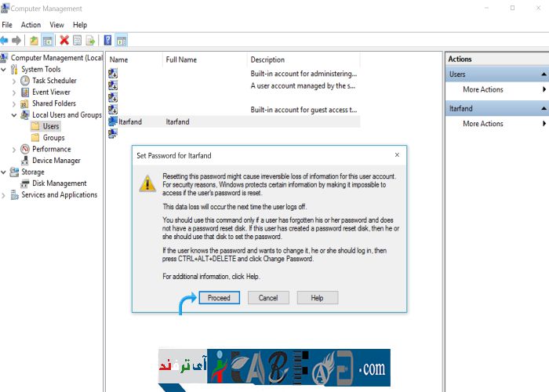549x392 pixels.
Task: Collapse the Users section in Actions pane
Action: [544, 74]
